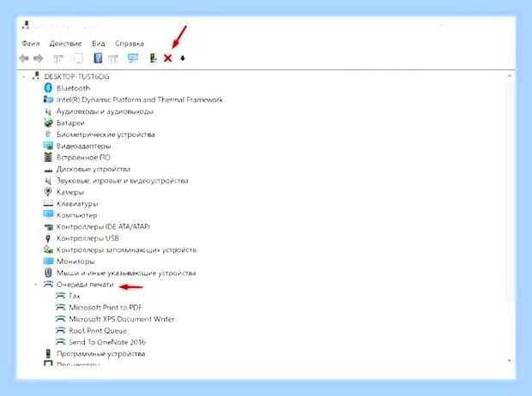Image resolution: width=532 pixels, height=396 pixels.
Task: Click the Видеоадаптеры display adapter icon
Action: pos(48,146)
